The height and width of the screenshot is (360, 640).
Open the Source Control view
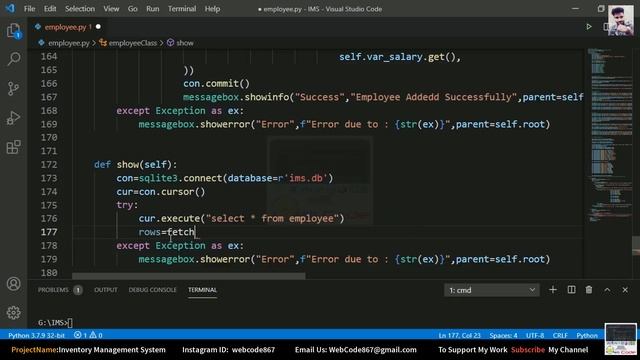coord(13,88)
